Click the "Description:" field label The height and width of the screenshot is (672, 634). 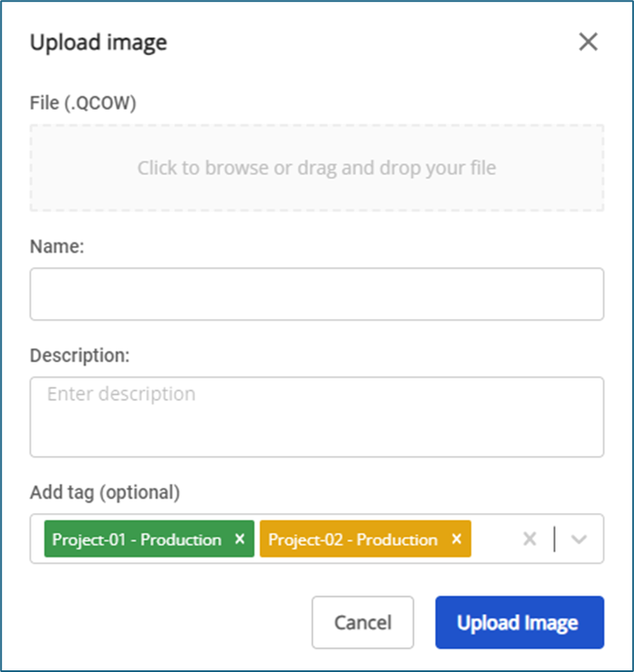pyautogui.click(x=79, y=356)
